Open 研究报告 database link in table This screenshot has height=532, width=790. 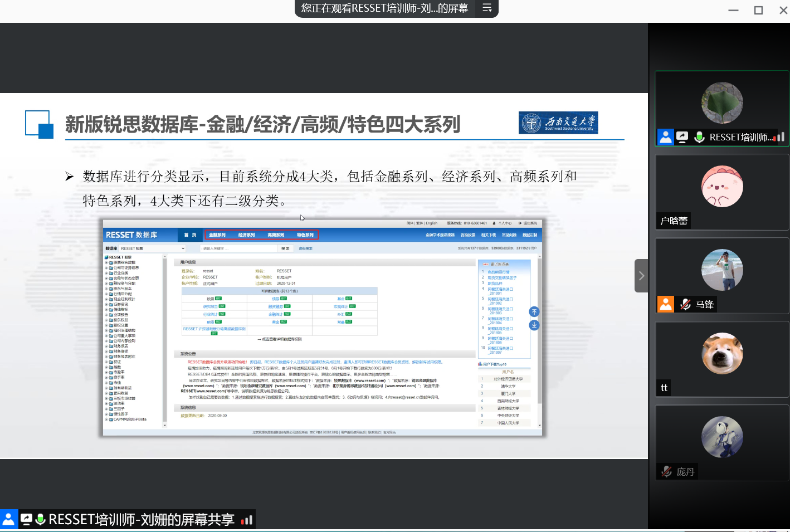pyautogui.click(x=211, y=306)
